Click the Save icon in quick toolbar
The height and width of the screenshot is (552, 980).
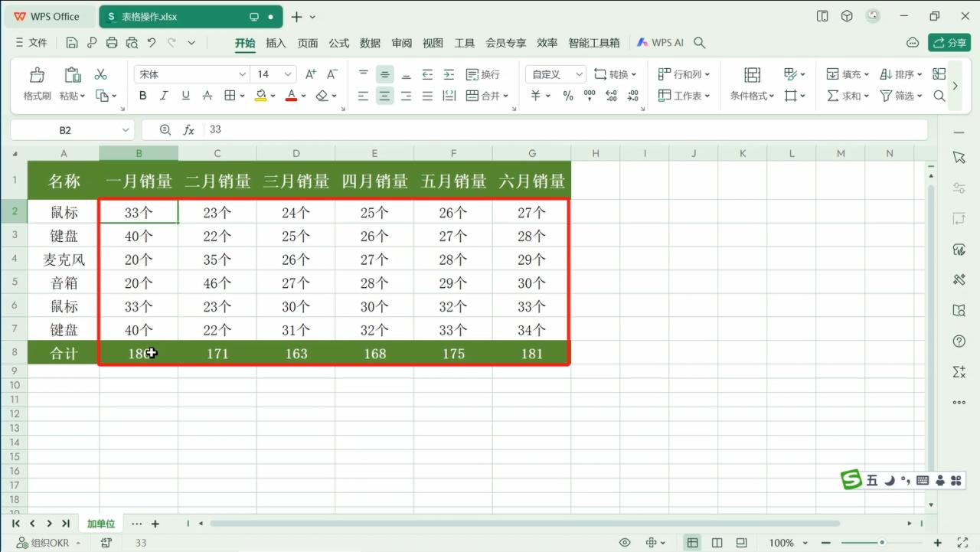click(72, 43)
